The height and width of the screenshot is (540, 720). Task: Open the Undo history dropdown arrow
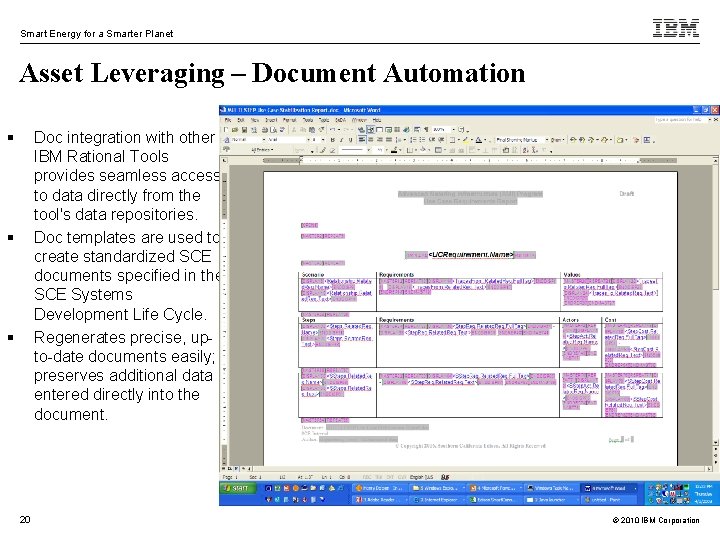[339, 130]
